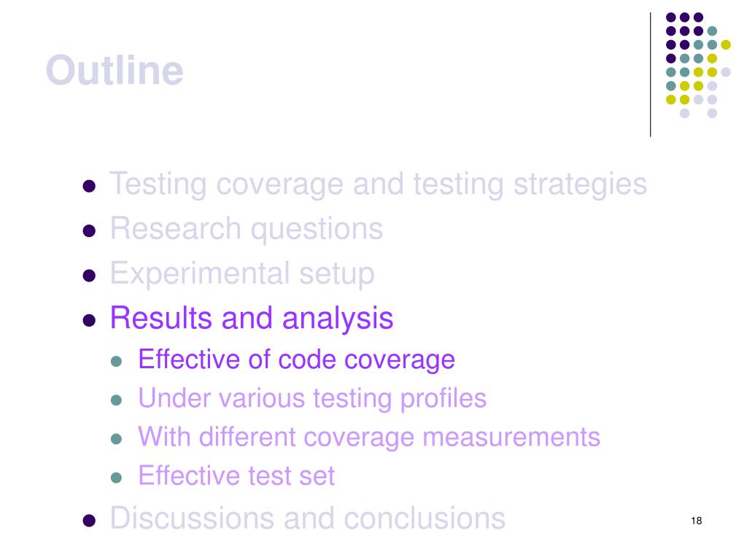Select 'With different coverage measurements' line

[368, 437]
